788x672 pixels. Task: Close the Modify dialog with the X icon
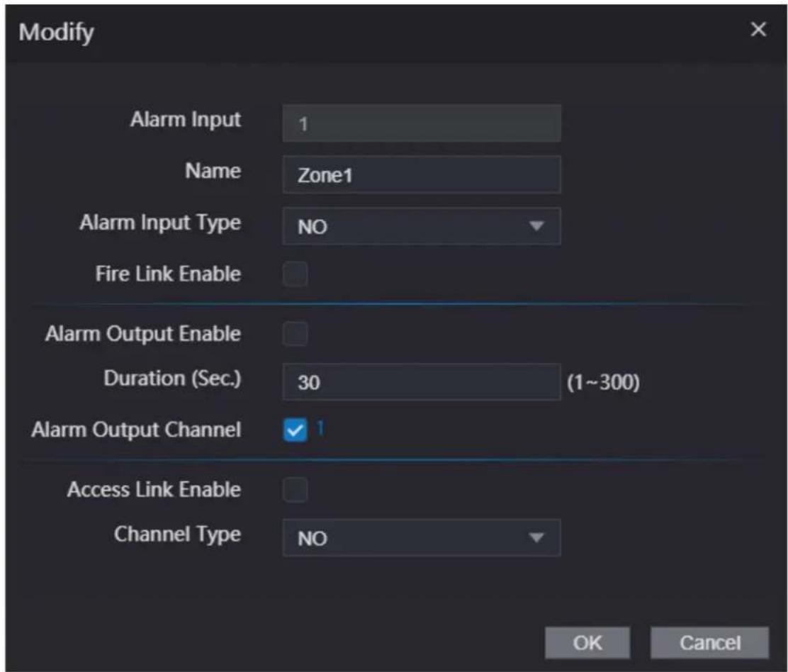pos(758,29)
